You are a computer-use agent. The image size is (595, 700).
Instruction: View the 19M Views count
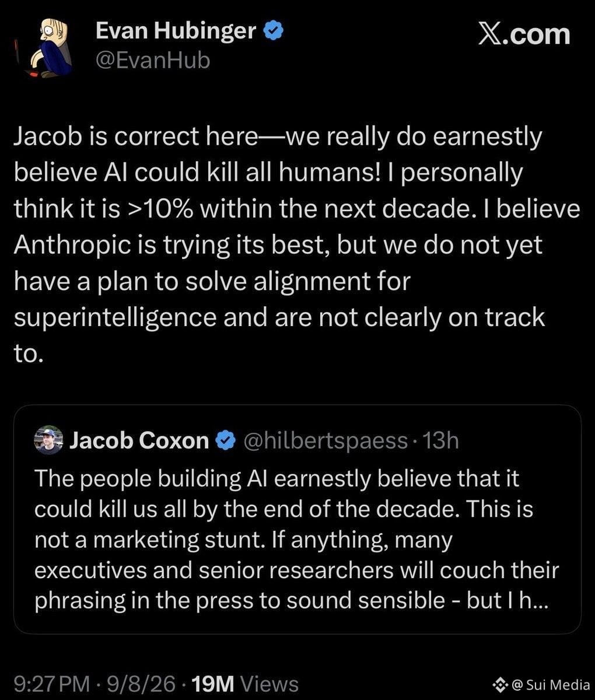pyautogui.click(x=246, y=684)
